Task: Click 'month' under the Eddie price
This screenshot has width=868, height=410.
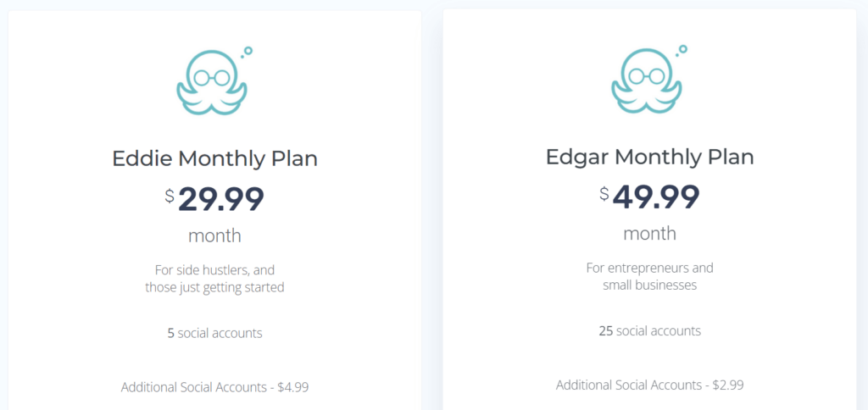Action: pos(214,235)
